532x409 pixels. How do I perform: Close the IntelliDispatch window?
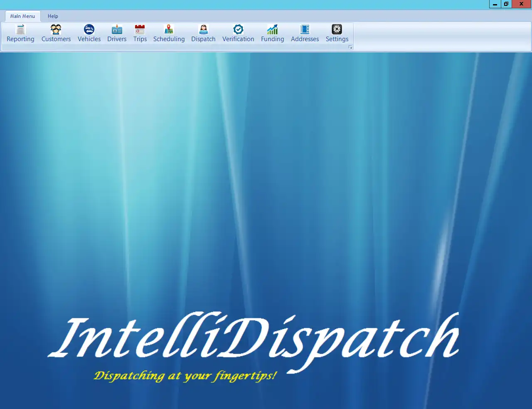pos(522,4)
